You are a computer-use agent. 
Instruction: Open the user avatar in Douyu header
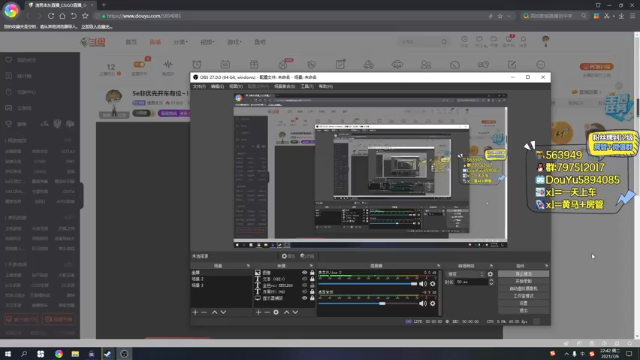[x=545, y=40]
